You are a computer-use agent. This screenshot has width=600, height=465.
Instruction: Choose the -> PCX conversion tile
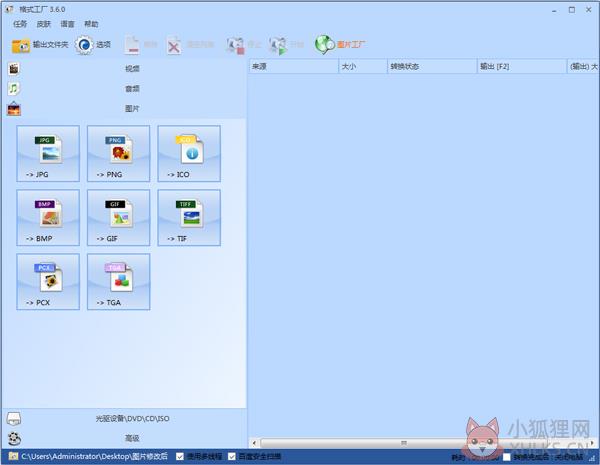click(48, 281)
